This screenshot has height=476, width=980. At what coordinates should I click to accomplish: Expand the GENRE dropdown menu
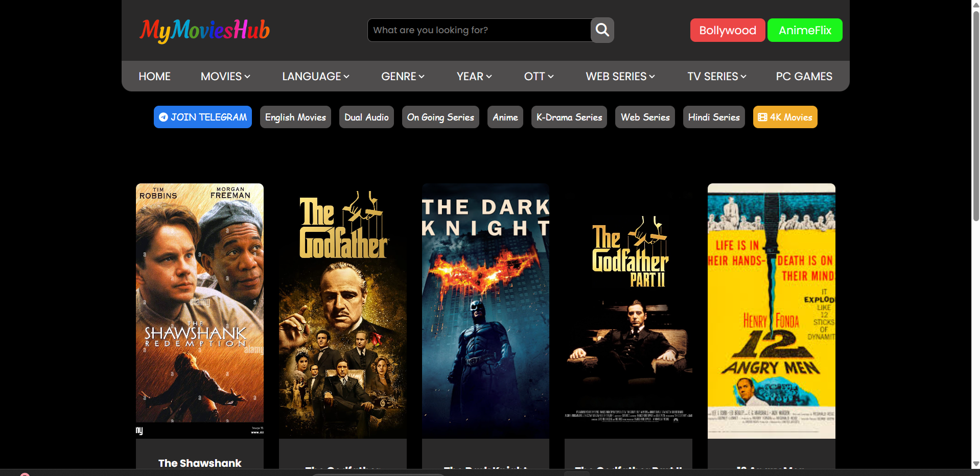click(403, 76)
